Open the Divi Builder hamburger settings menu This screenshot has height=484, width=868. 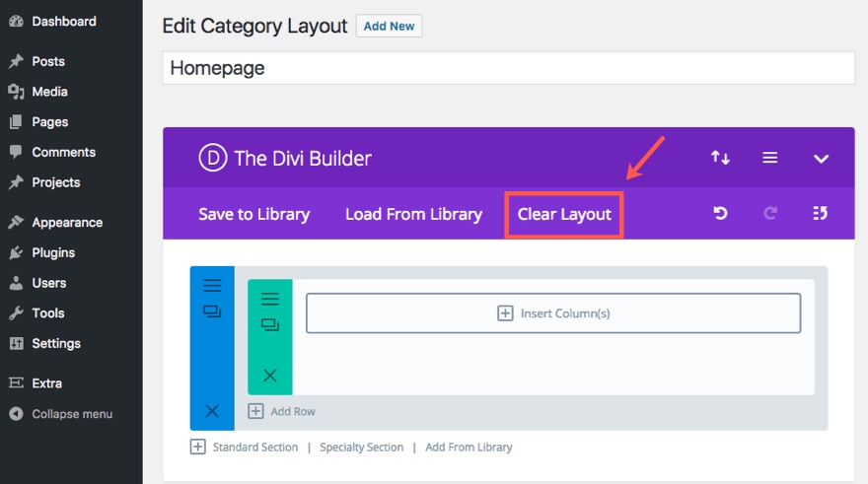[770, 158]
